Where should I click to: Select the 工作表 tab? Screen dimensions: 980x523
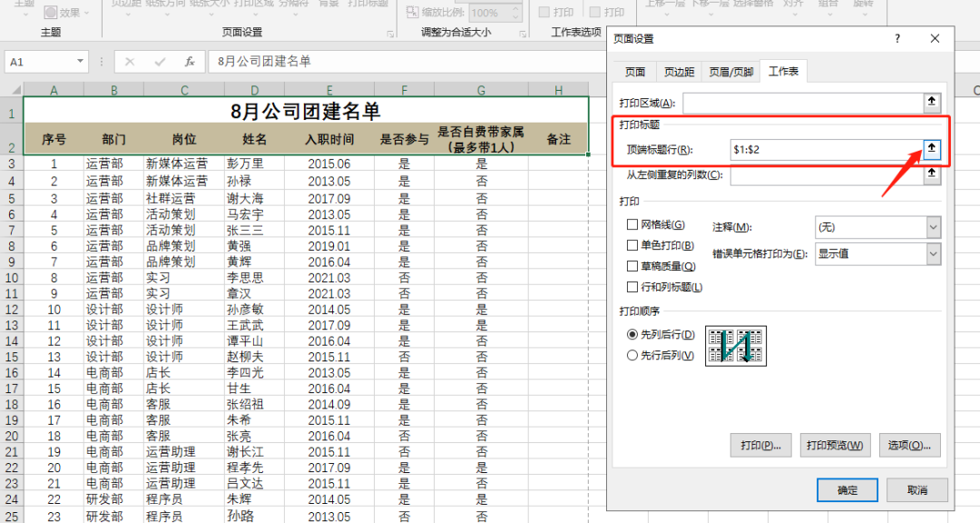pyautogui.click(x=784, y=72)
